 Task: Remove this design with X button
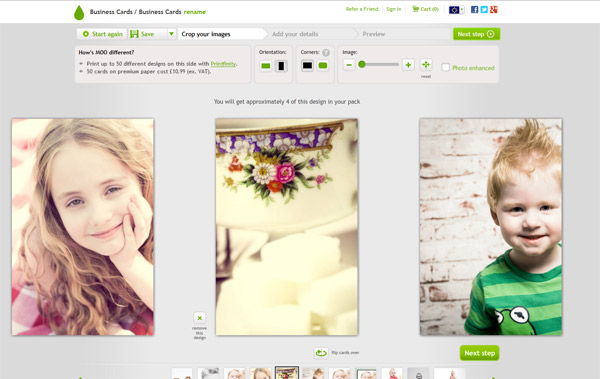pos(199,318)
